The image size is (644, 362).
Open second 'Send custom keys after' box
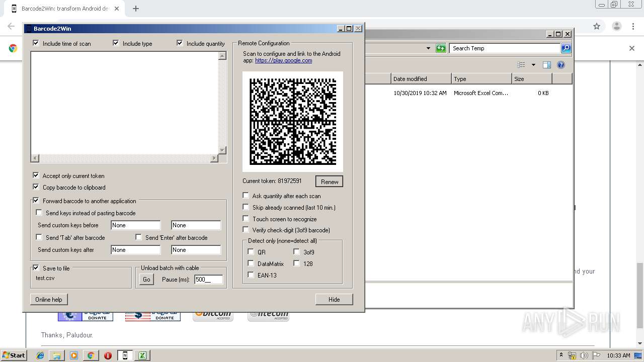196,250
